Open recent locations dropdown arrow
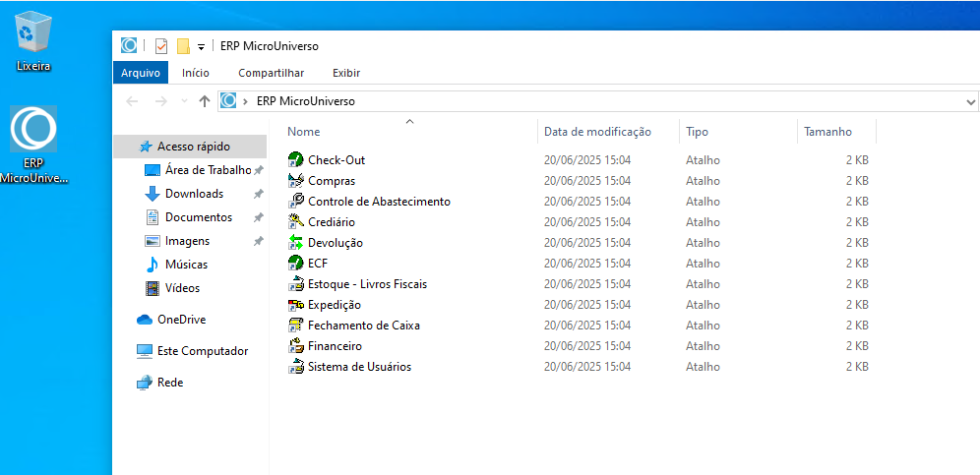The width and height of the screenshot is (980, 475). (184, 101)
